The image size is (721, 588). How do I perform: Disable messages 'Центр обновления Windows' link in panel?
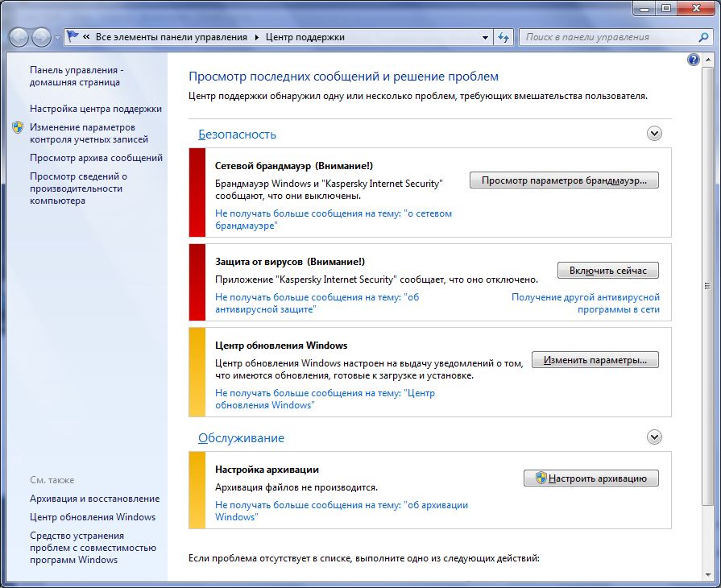click(325, 399)
